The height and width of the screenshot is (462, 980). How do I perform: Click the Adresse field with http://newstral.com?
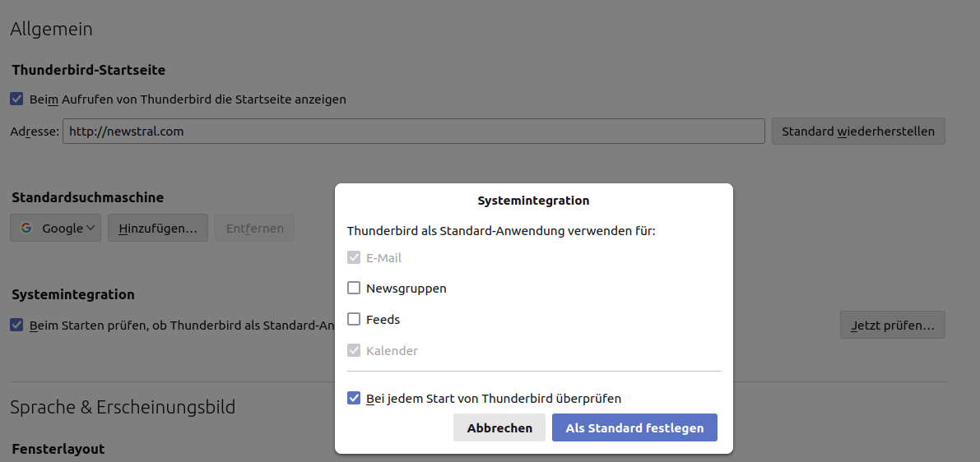(x=414, y=131)
